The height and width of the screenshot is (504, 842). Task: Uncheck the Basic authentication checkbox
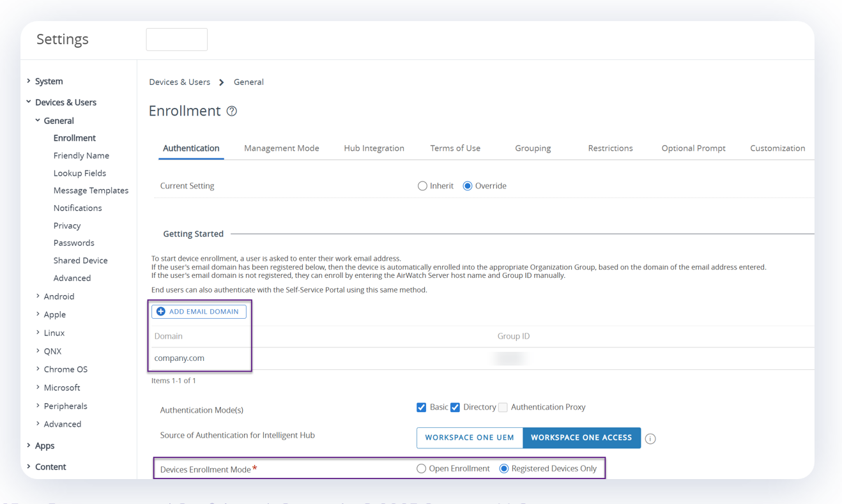pyautogui.click(x=421, y=407)
